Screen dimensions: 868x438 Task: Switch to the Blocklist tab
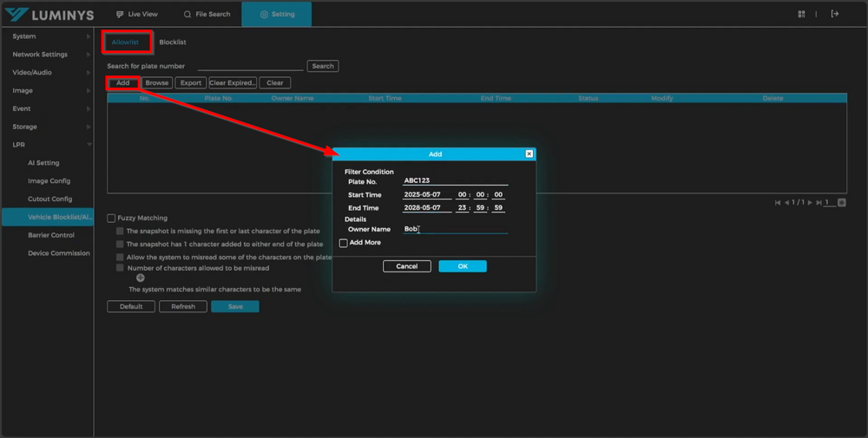pos(172,42)
